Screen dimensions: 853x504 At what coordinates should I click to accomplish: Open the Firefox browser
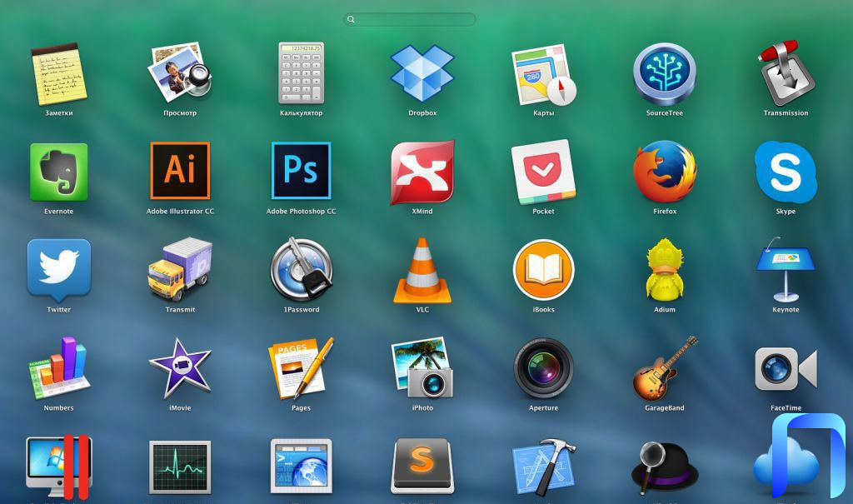[664, 172]
